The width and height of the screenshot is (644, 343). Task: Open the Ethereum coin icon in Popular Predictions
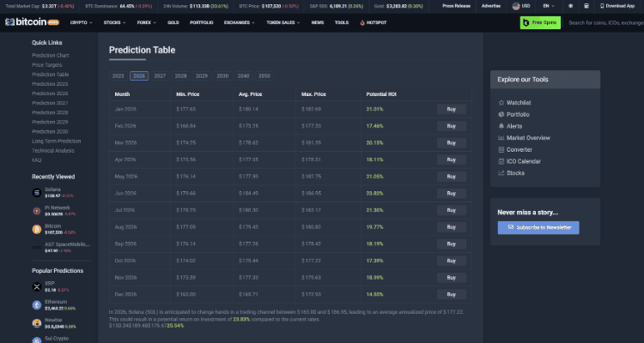point(37,304)
